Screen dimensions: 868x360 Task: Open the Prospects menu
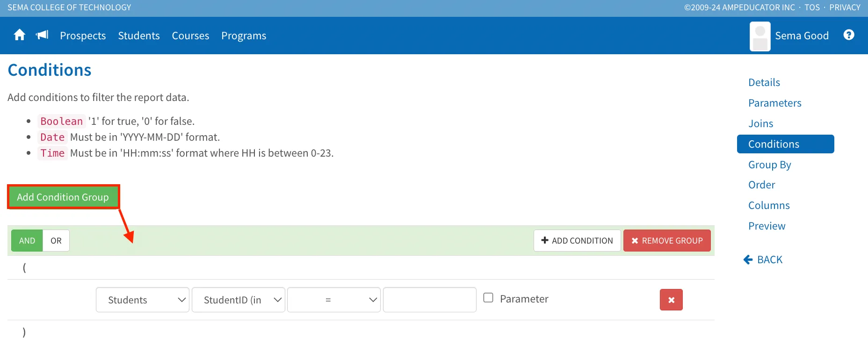pos(83,36)
